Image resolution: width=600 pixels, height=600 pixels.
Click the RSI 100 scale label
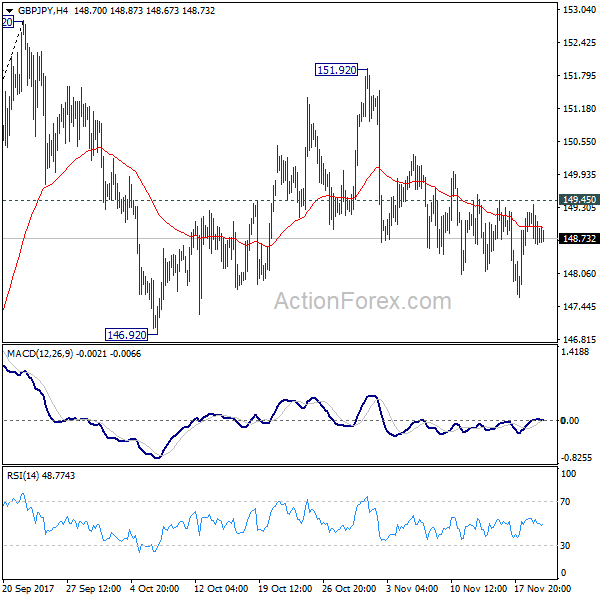(x=568, y=474)
